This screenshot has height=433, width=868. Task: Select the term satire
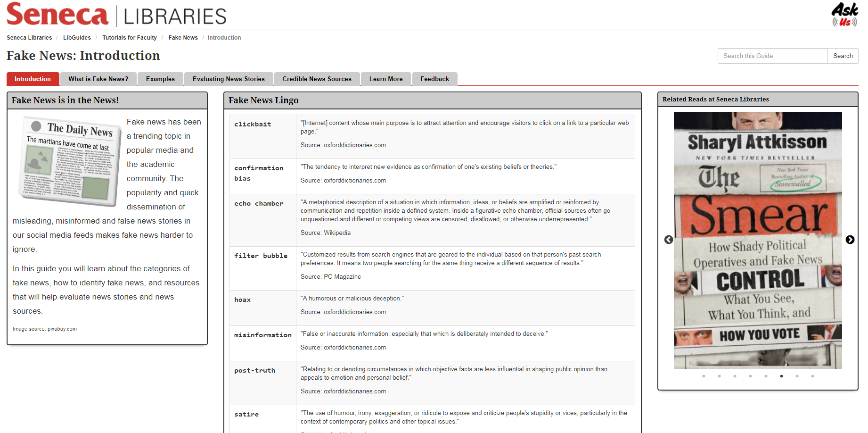click(246, 414)
